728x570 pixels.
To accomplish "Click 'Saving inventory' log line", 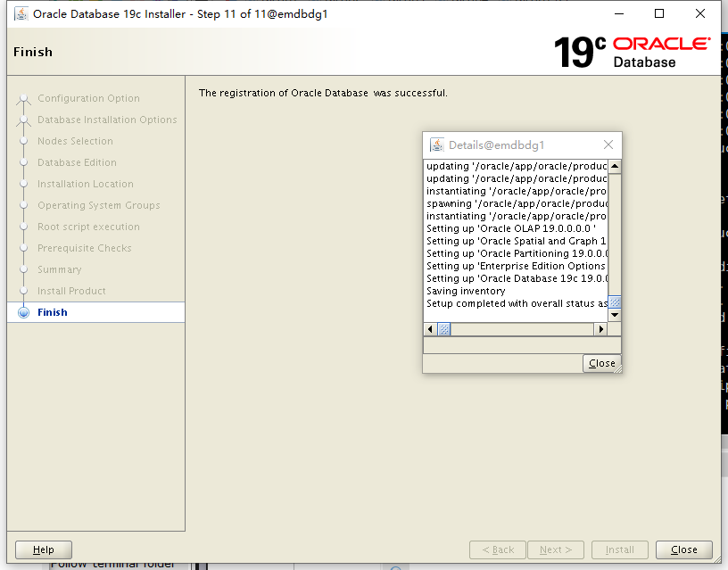I will tap(466, 291).
